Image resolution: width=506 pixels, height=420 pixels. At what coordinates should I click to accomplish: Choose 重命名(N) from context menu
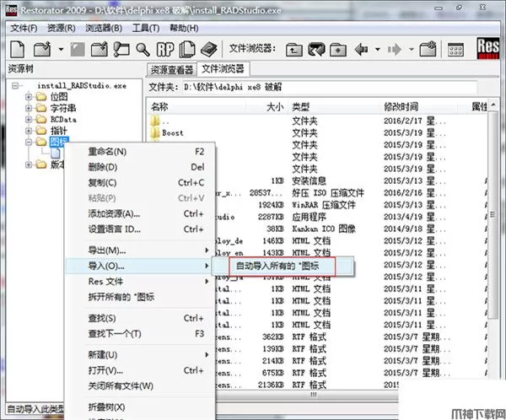[107, 151]
